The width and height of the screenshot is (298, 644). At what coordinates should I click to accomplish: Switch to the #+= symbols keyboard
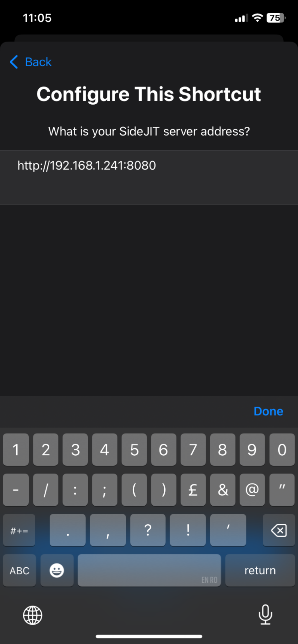pyautogui.click(x=19, y=530)
